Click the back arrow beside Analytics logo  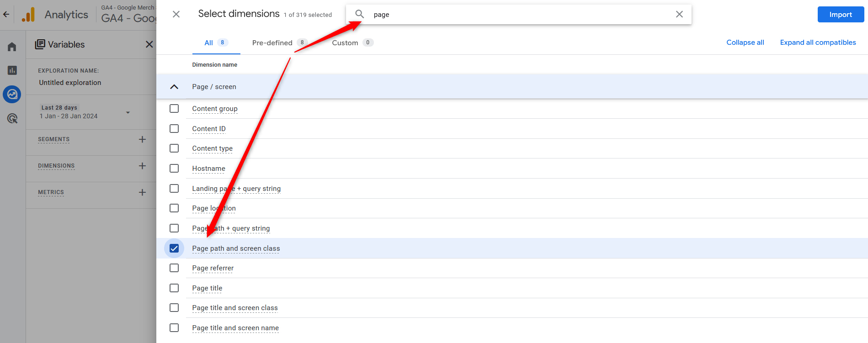6,15
